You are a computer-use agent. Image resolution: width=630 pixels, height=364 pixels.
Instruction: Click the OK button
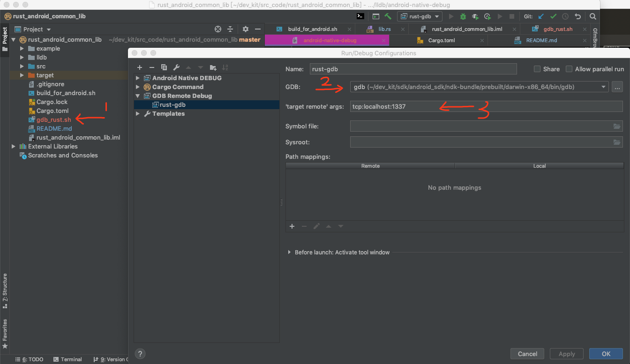tap(606, 354)
